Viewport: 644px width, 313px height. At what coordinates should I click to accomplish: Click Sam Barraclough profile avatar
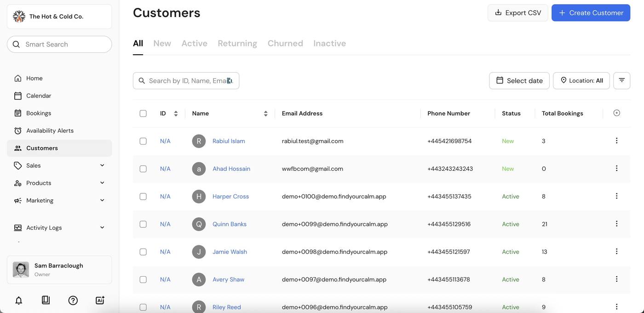point(21,270)
